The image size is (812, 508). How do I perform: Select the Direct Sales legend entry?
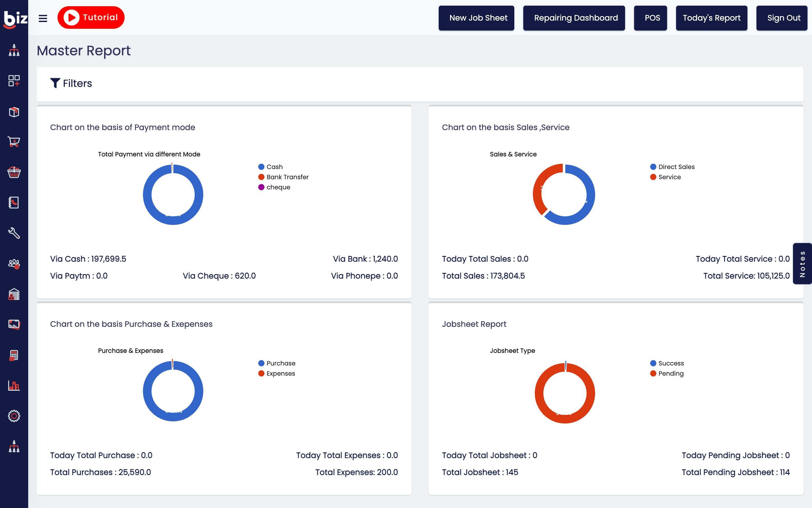point(672,167)
